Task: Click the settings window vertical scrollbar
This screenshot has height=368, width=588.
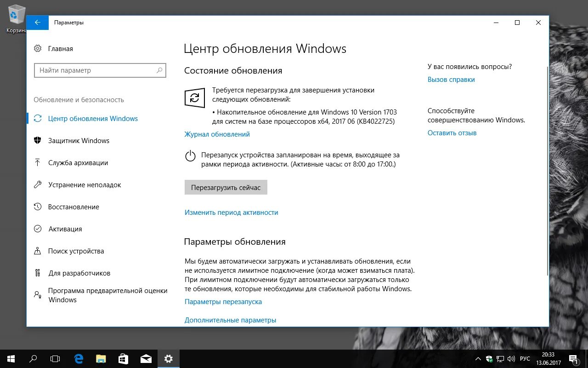Action: (x=547, y=171)
